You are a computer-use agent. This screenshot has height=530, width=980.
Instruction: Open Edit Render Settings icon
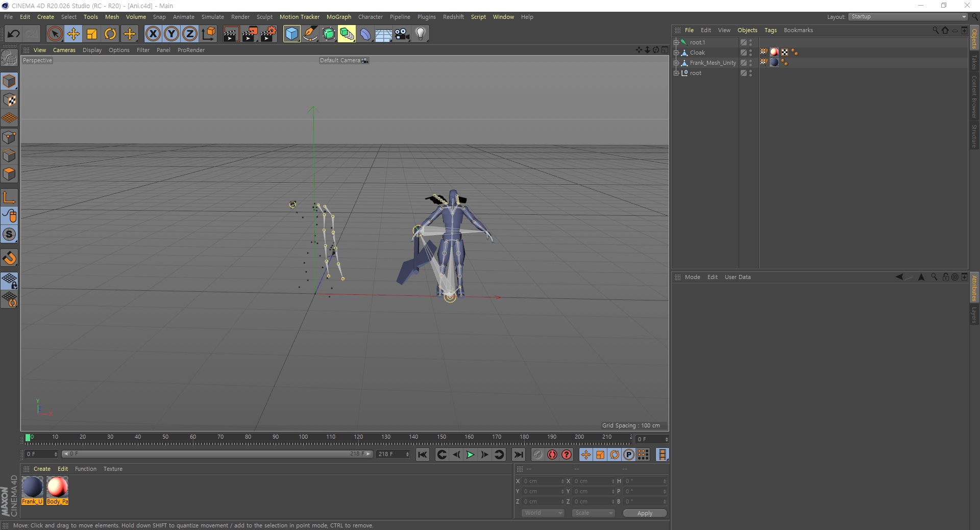(x=268, y=34)
